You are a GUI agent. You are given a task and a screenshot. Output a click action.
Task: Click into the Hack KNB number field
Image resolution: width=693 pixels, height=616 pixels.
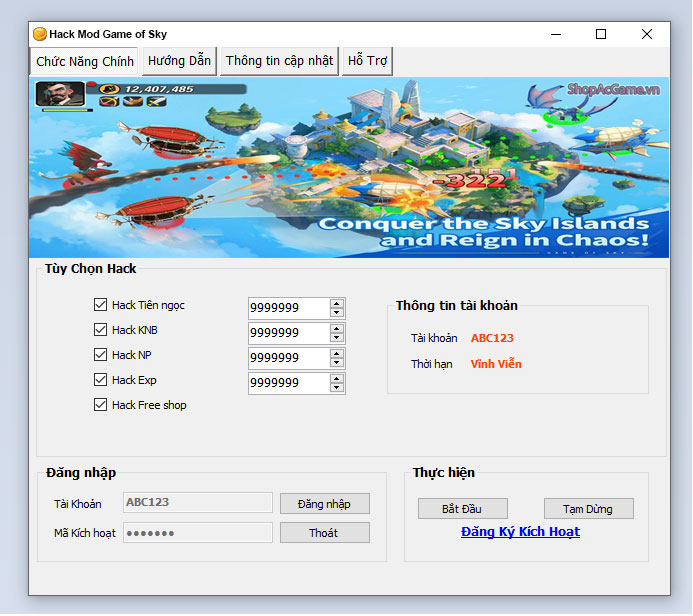(289, 333)
